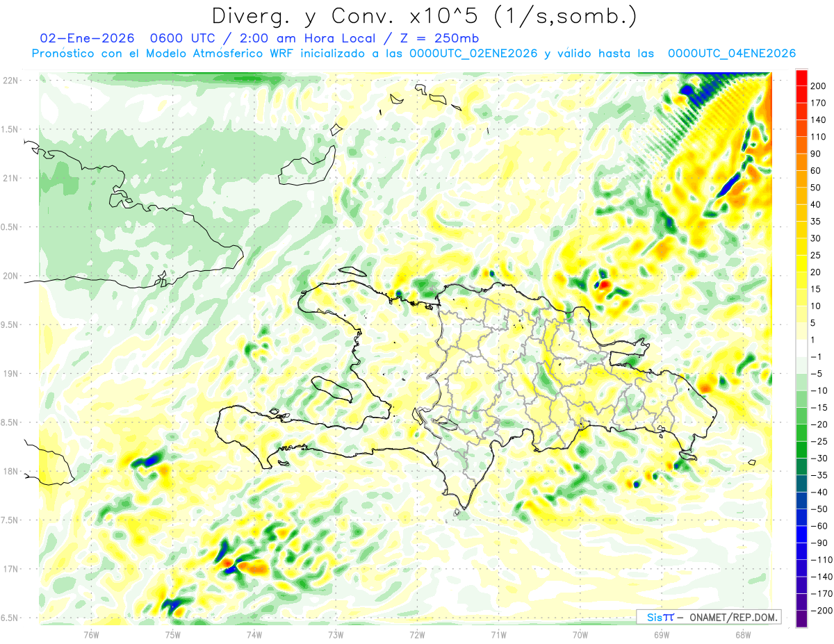Click the '20N' latitude label
The width and height of the screenshot is (834, 644).
coord(10,276)
